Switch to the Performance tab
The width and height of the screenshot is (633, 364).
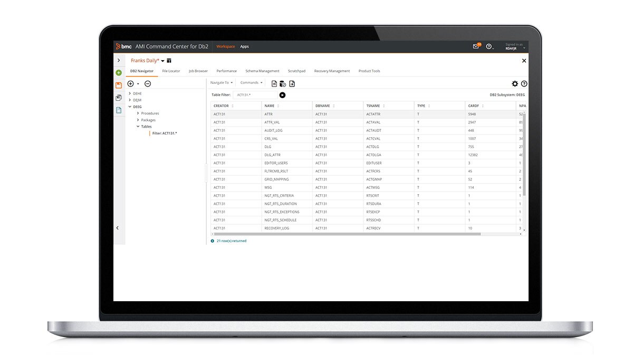click(227, 71)
